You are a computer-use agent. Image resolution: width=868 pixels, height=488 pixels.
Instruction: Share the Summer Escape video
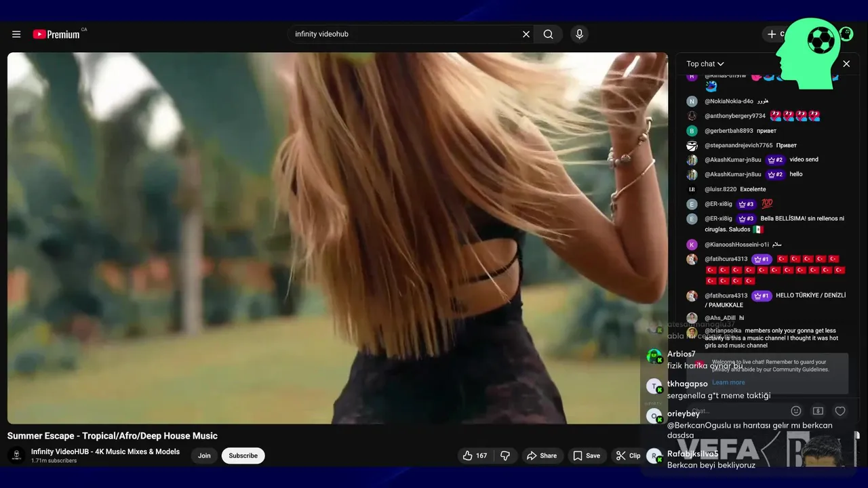coord(542,455)
